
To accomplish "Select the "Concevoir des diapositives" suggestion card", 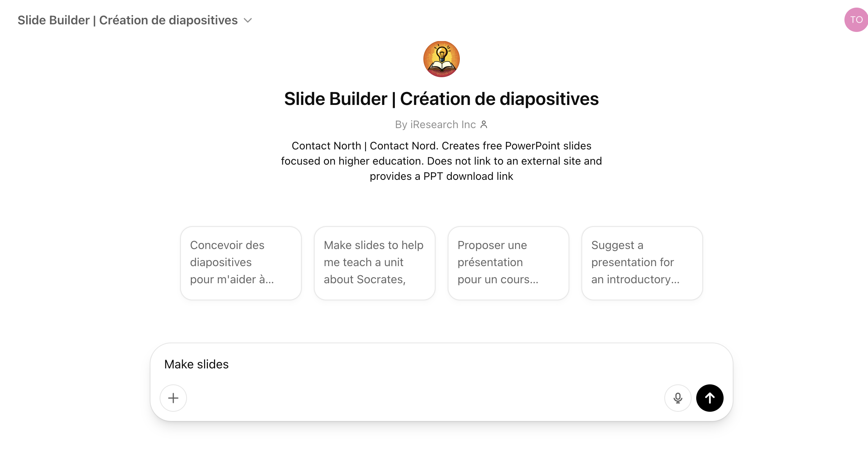I will pyautogui.click(x=241, y=263).
